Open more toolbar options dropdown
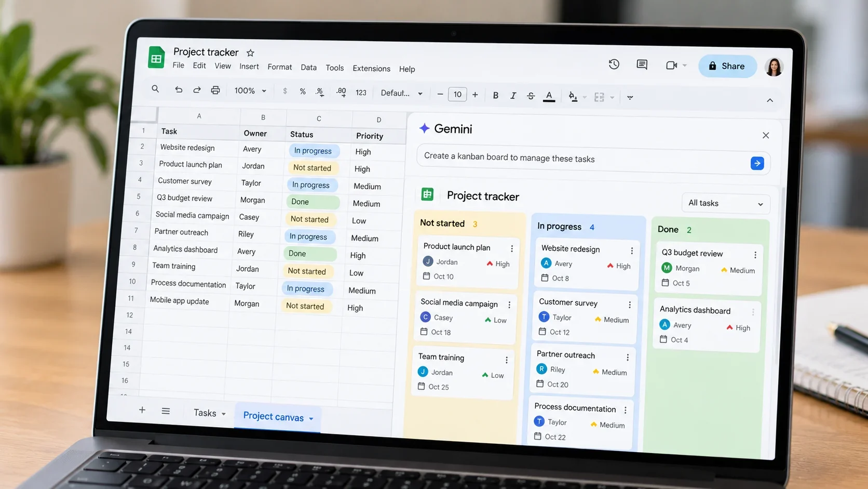Screen dimensions: 868x489 630,97
